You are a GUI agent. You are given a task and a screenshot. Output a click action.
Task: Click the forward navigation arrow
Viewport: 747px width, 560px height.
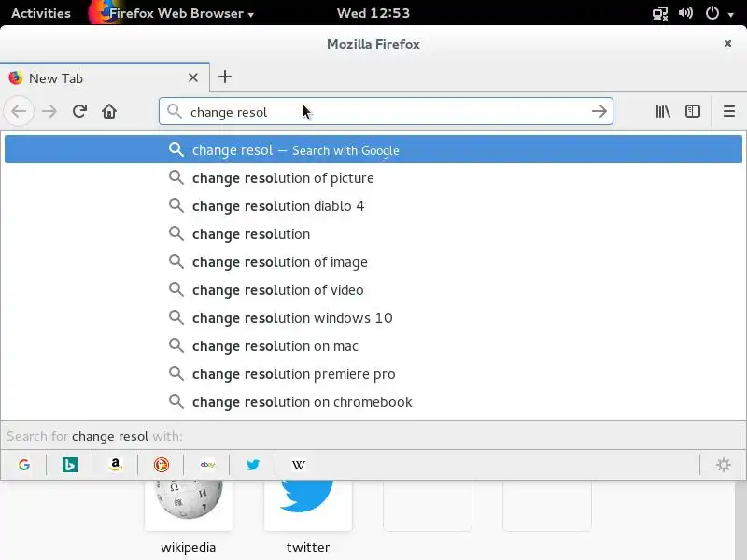(x=49, y=111)
